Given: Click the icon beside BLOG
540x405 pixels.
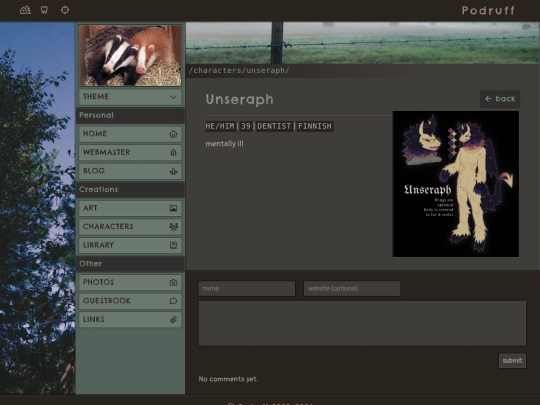Looking at the screenshot, I should [173, 171].
